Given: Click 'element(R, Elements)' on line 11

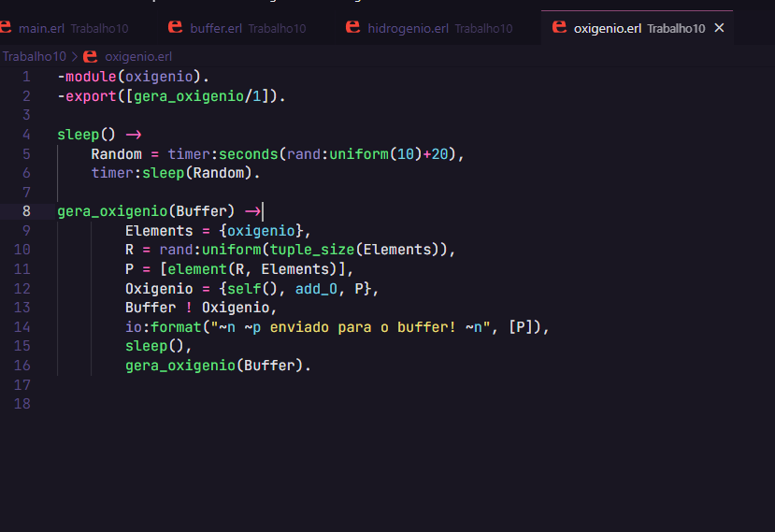Looking at the screenshot, I should pos(252,269).
